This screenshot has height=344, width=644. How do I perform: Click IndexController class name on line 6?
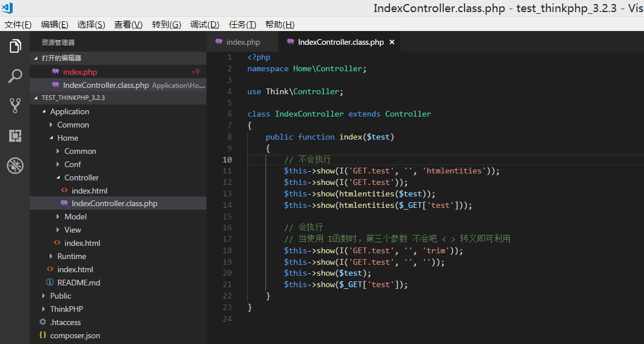[x=309, y=114]
